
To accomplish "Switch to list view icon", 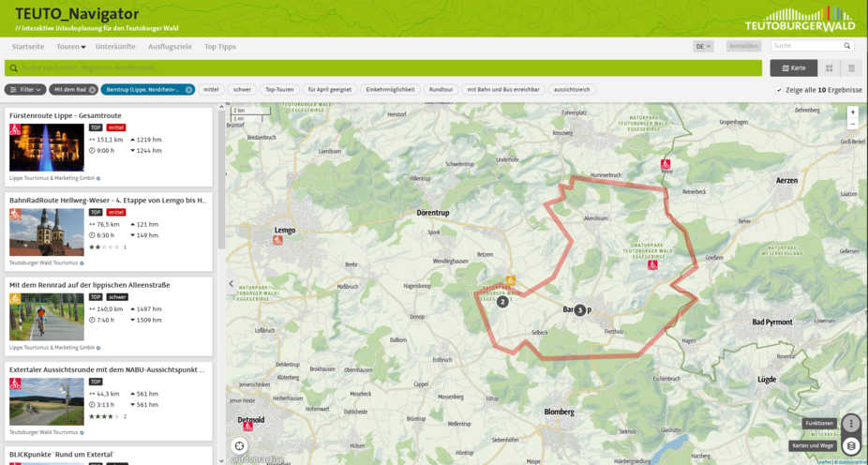I will [x=852, y=68].
